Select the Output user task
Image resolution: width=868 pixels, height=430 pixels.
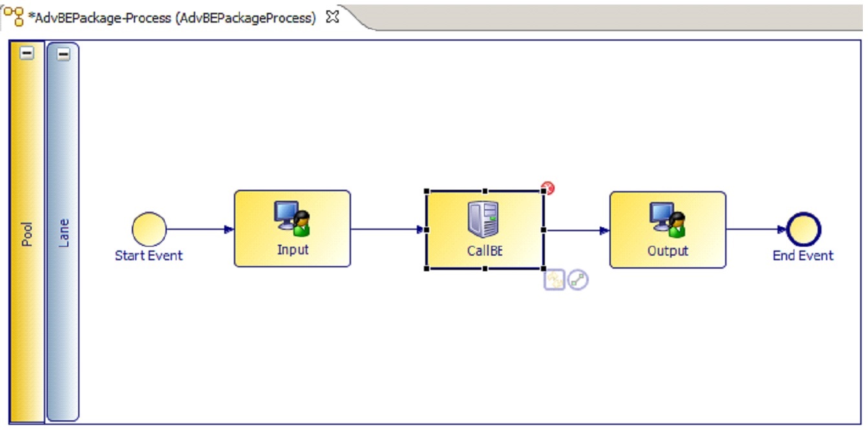668,230
